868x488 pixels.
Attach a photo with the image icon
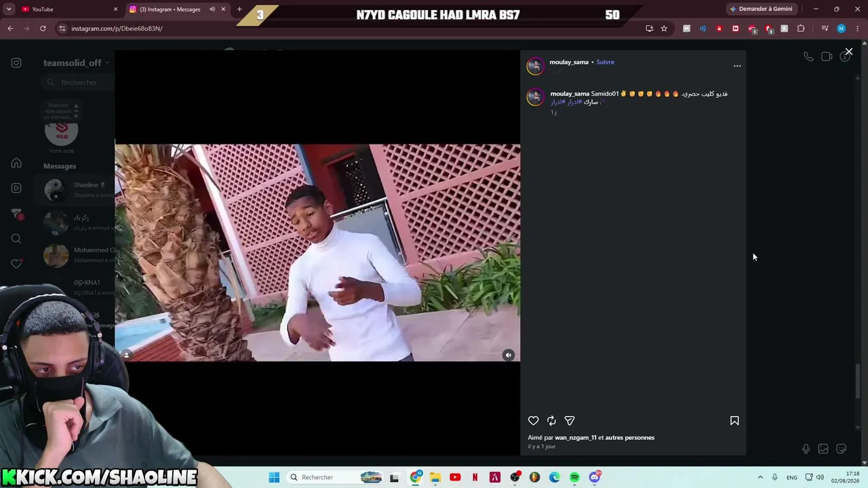click(823, 449)
